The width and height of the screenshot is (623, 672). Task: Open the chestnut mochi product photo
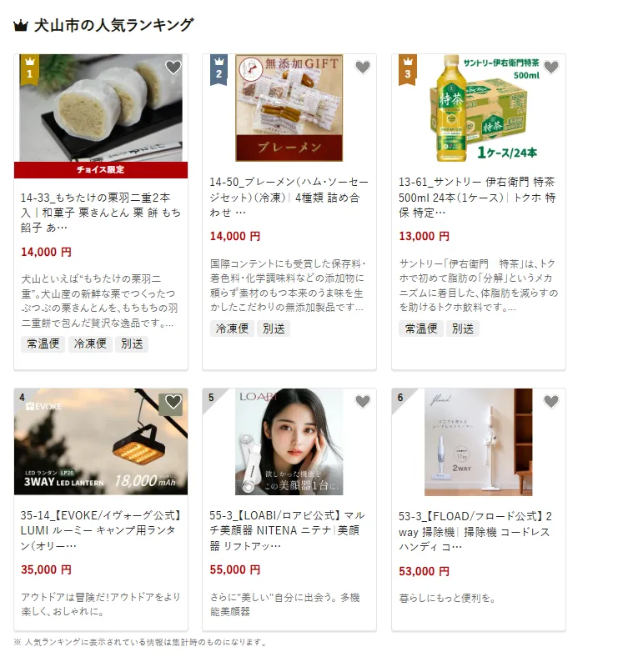101,108
